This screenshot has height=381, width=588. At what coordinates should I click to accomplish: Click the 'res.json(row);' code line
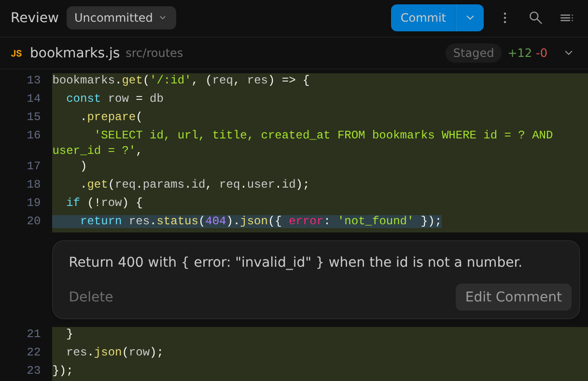tap(115, 352)
